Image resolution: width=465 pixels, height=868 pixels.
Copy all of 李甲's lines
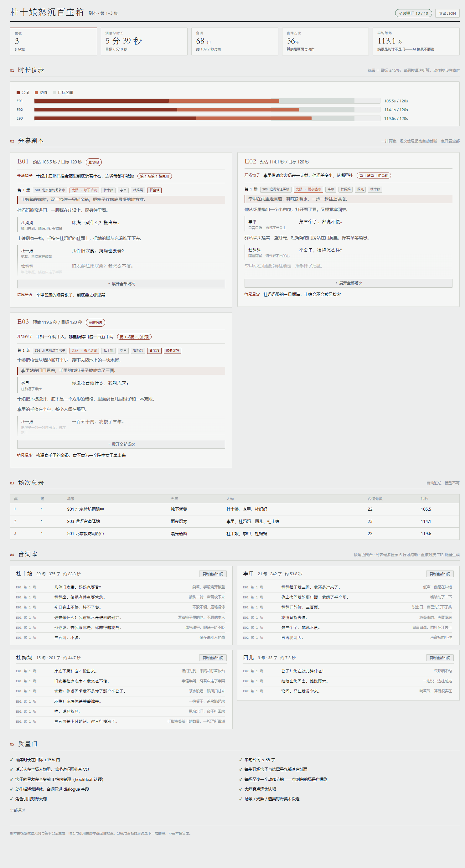440,574
